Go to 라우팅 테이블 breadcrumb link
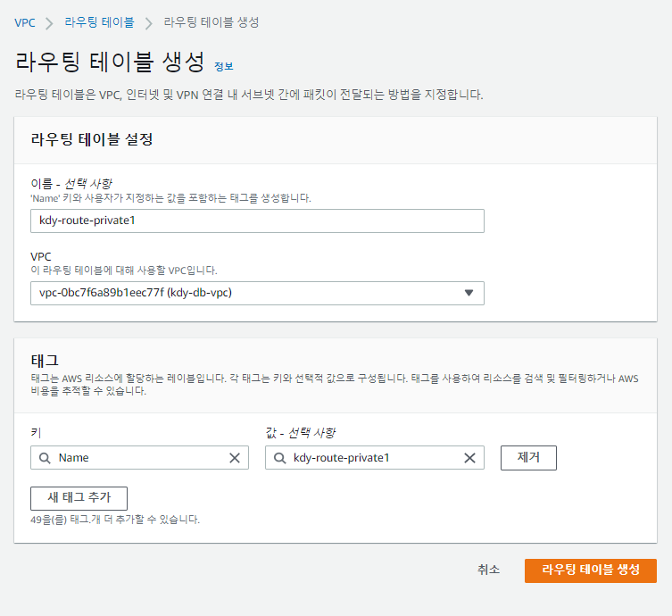The image size is (672, 616). (99, 22)
